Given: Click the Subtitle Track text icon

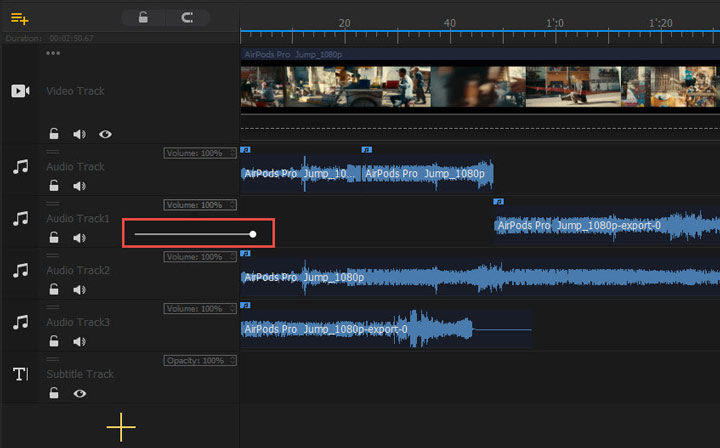Looking at the screenshot, I should click(20, 374).
